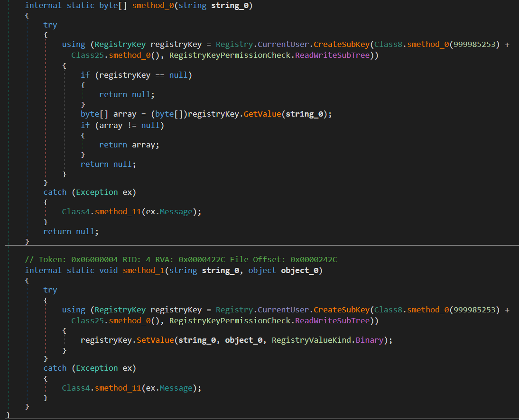Image resolution: width=519 pixels, height=420 pixels.
Task: Click Class4 in the smethod_1 catch body
Action: [x=76, y=388]
